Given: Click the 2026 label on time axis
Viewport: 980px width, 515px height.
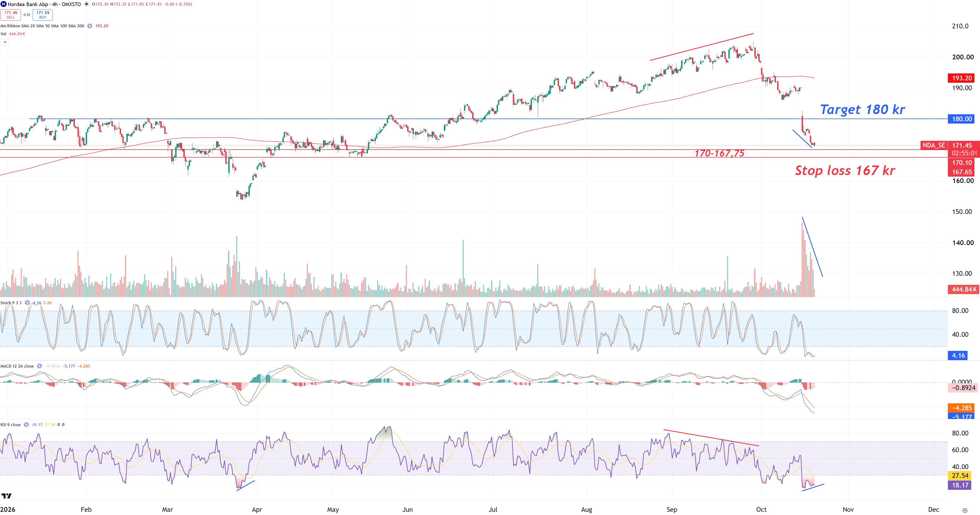Looking at the screenshot, I should coord(8,509).
